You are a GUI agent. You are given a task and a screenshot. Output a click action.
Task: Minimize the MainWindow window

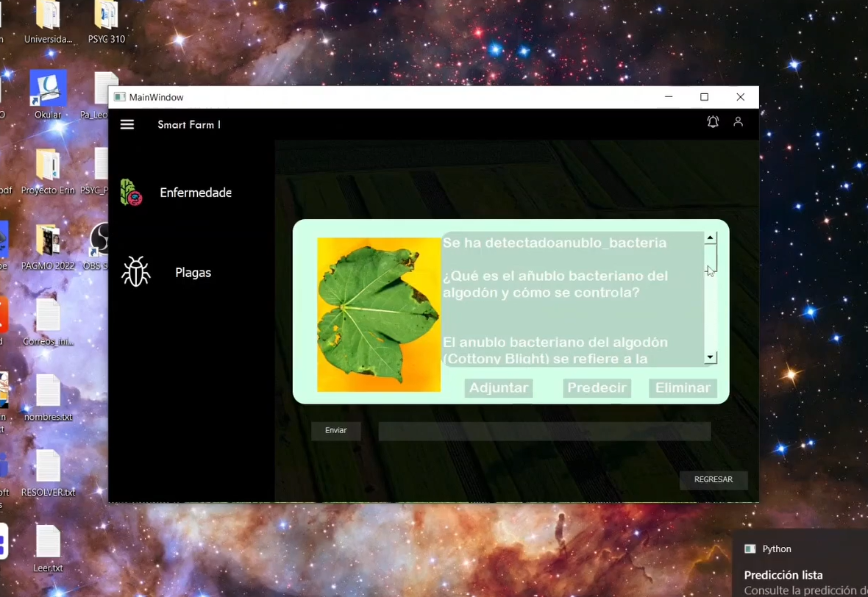click(x=669, y=97)
